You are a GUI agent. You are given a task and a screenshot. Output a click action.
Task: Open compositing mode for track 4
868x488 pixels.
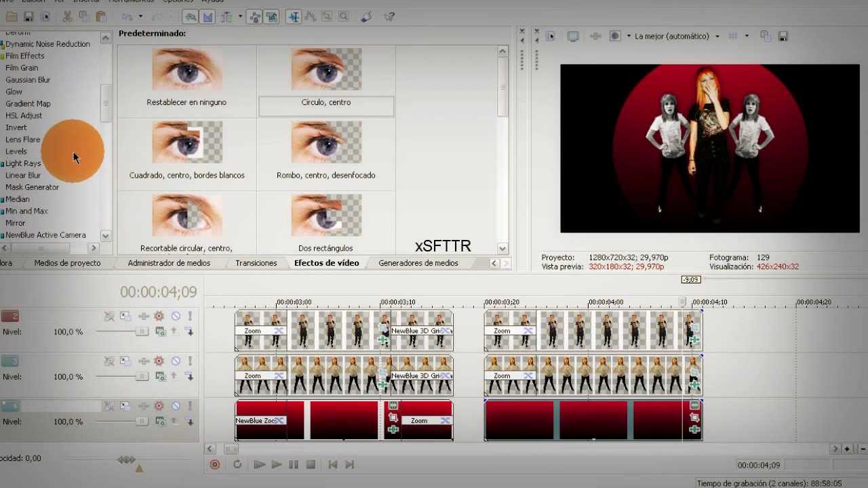161,422
